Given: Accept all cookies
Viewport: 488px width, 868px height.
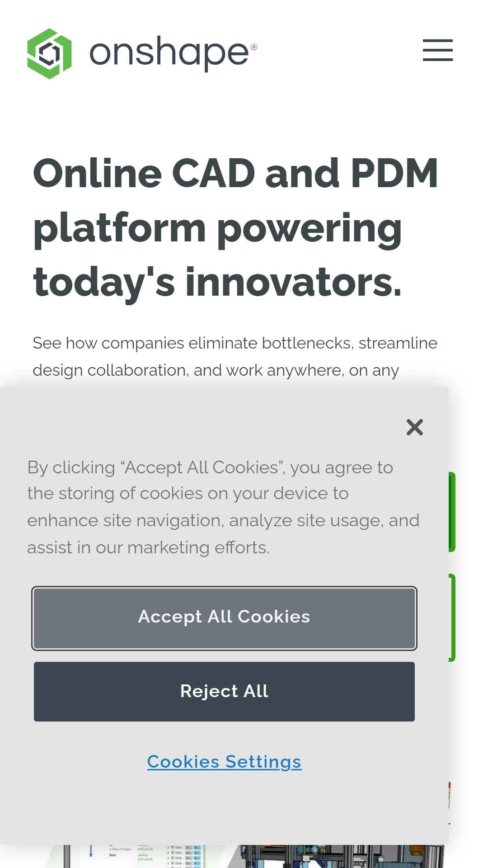Looking at the screenshot, I should (224, 618).
